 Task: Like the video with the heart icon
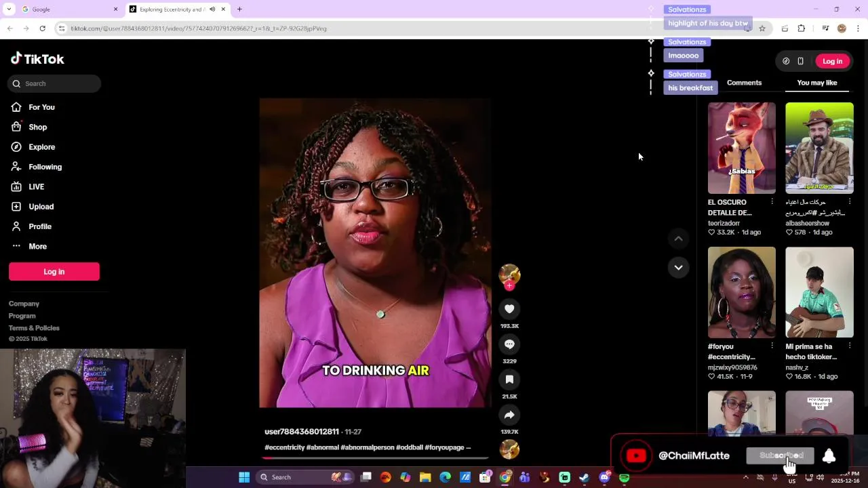click(509, 309)
